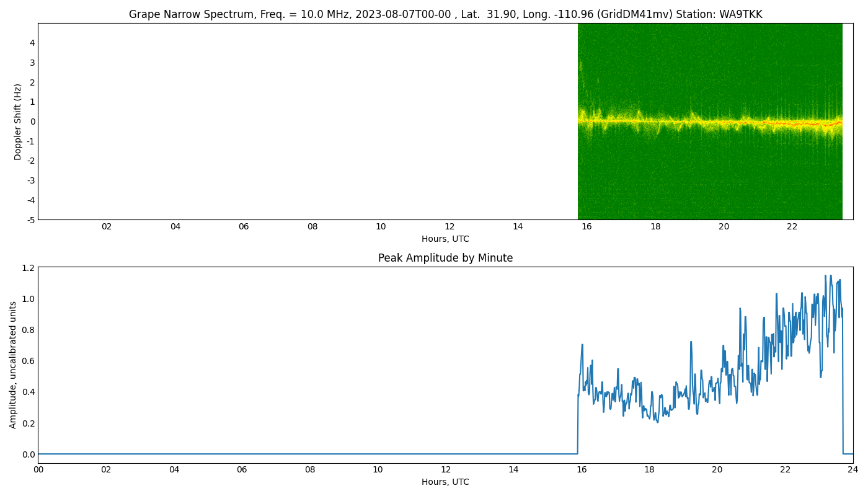The width and height of the screenshot is (868, 496).
Task: Click the 0.6 amplitude y-axis tick label
Action: click(x=28, y=361)
